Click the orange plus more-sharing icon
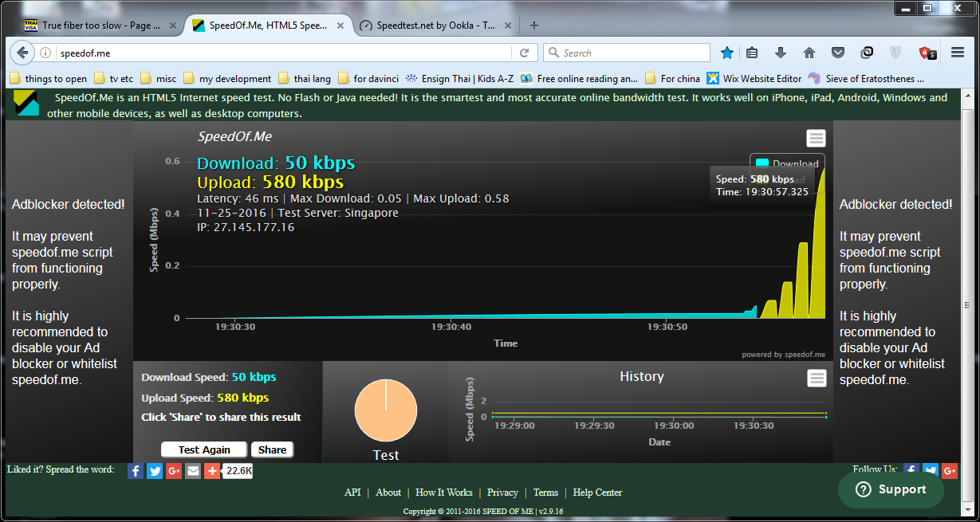980x522 pixels. 212,471
